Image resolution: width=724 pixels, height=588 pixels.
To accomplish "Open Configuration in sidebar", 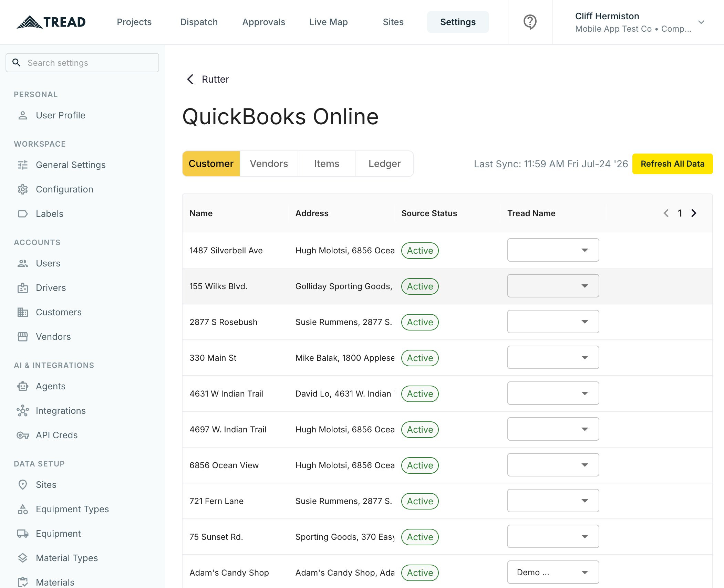I will click(x=65, y=189).
